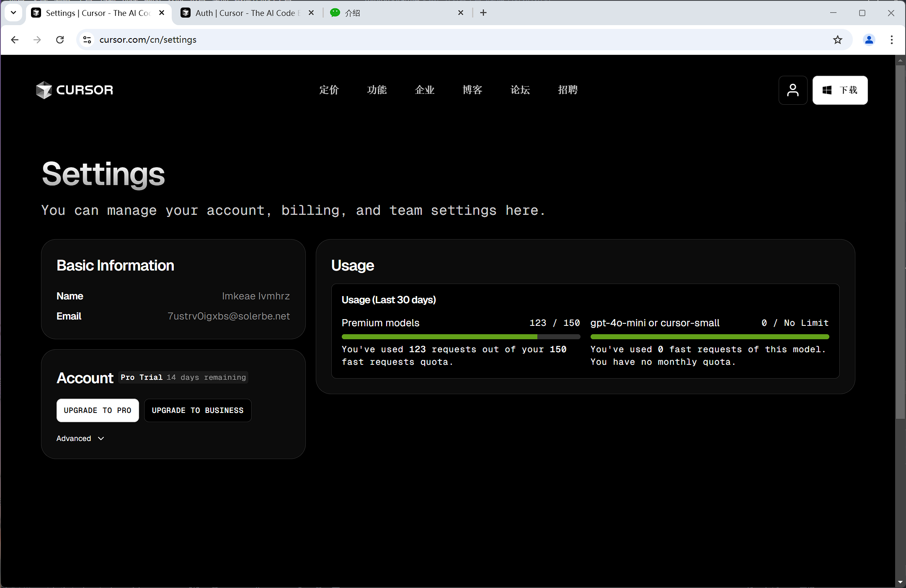Screen dimensions: 906x588
Task: Open the 定价 pricing menu item
Action: coord(329,90)
